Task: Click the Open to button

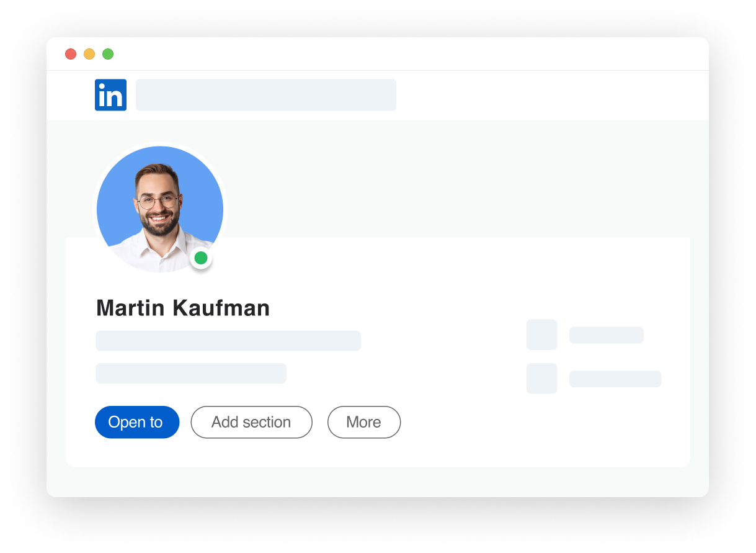Action: tap(137, 422)
